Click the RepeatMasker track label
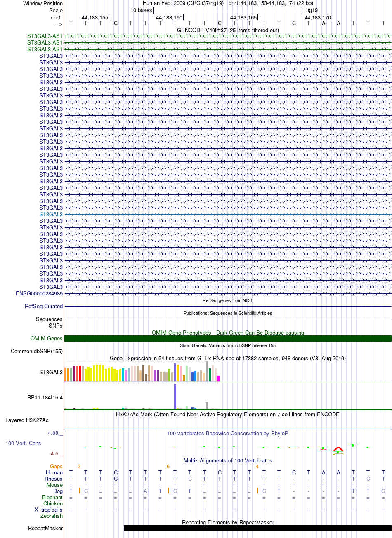Viewport: 392px width, 538px height. tap(45, 528)
